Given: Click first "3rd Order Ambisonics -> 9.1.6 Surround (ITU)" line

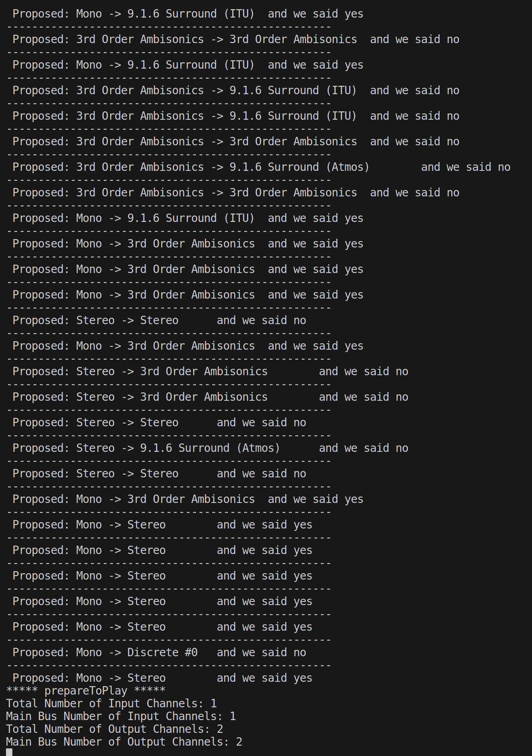Looking at the screenshot, I should point(216,90).
